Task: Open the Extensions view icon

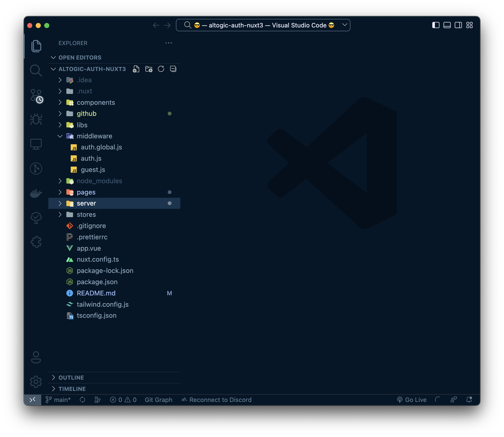Action: tap(36, 242)
